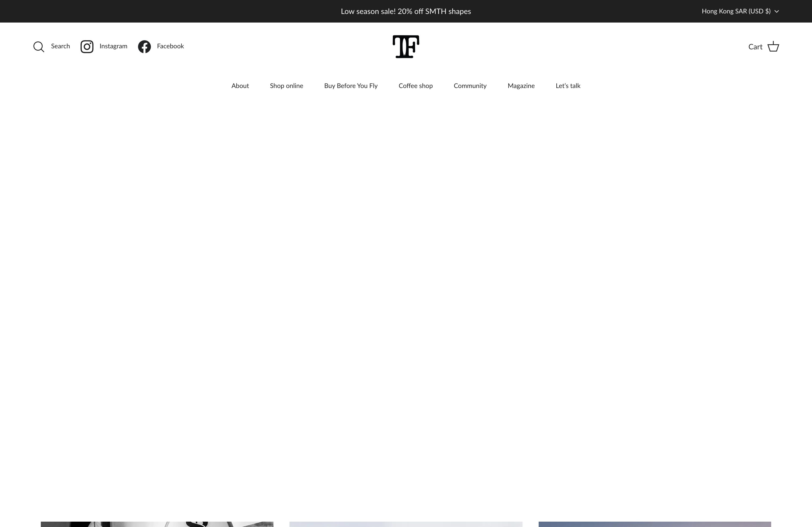Select the Coffee shop tab
Image resolution: width=812 pixels, height=527 pixels.
(415, 85)
